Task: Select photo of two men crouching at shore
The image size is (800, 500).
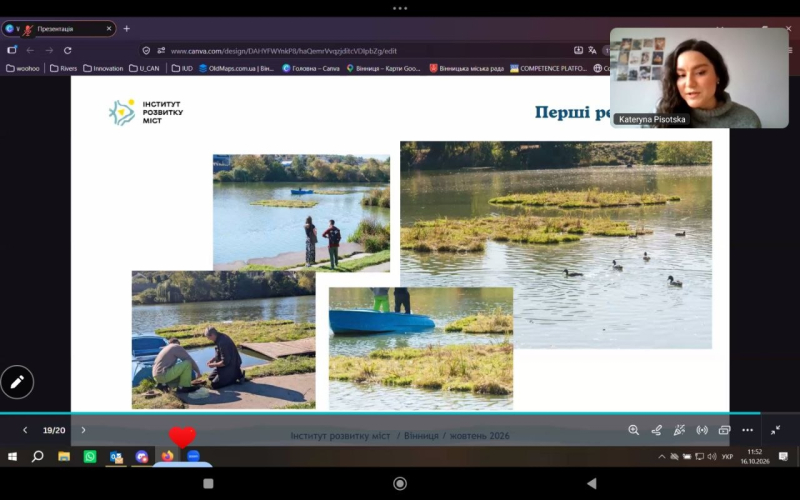Action: 223,340
